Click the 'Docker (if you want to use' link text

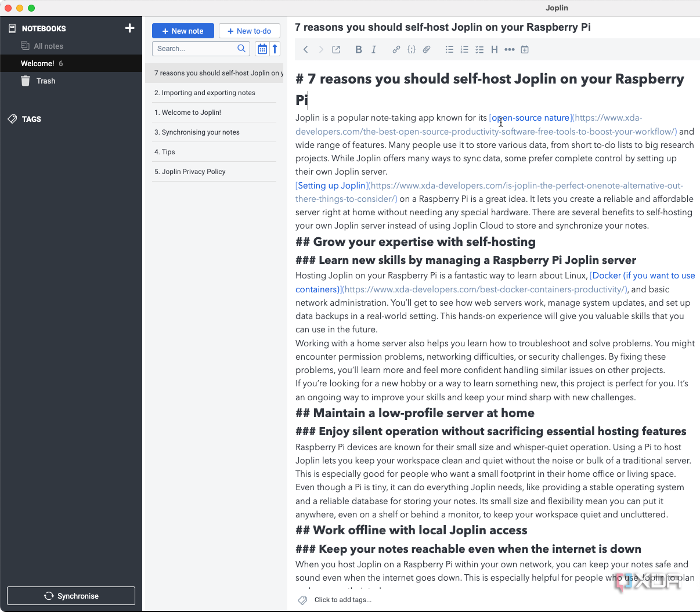click(x=644, y=276)
